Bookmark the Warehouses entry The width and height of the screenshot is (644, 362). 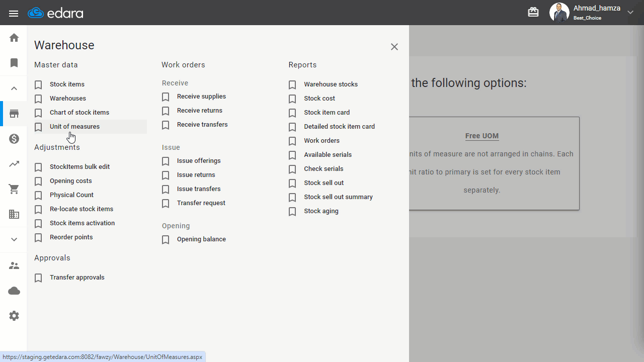[38, 99]
